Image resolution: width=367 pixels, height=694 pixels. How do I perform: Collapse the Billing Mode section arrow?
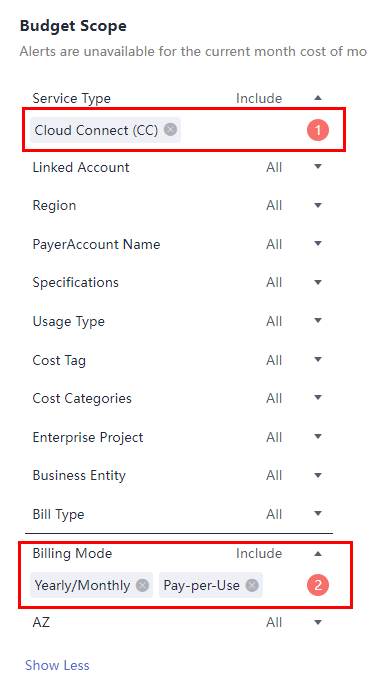click(x=318, y=553)
